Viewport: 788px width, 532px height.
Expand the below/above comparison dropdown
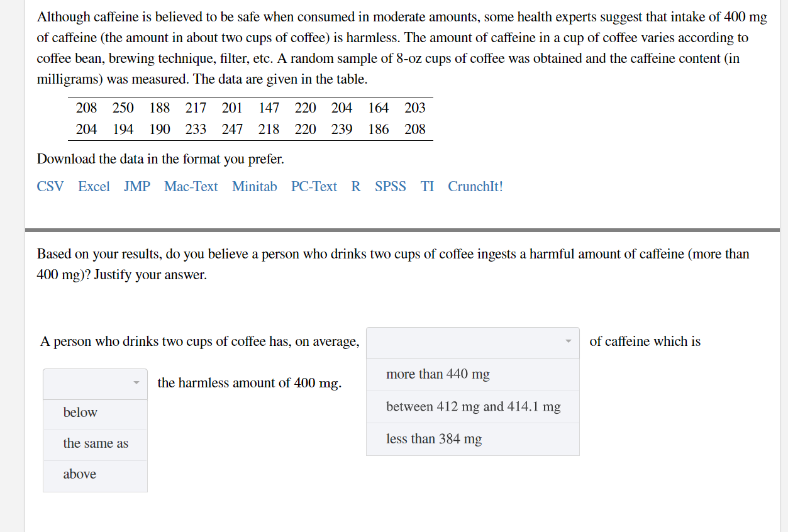pos(95,383)
